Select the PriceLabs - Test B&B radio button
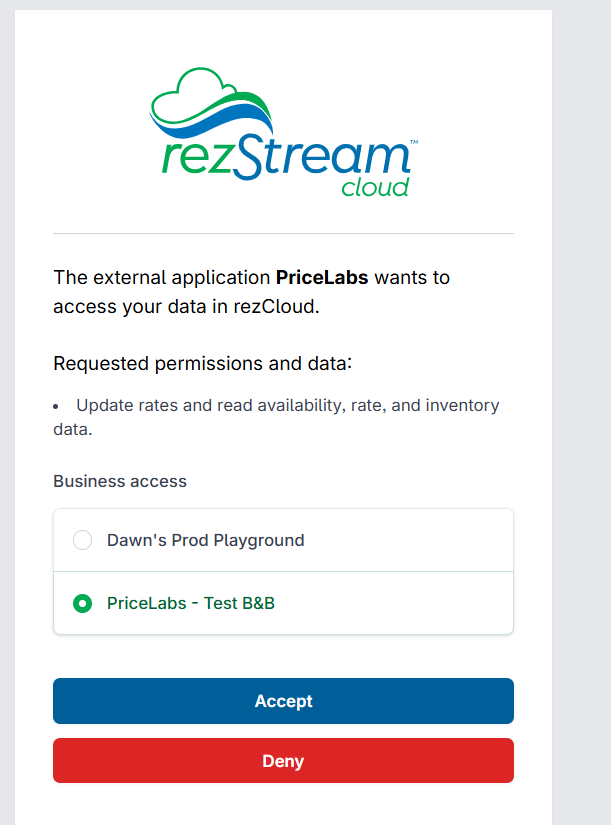 click(83, 603)
